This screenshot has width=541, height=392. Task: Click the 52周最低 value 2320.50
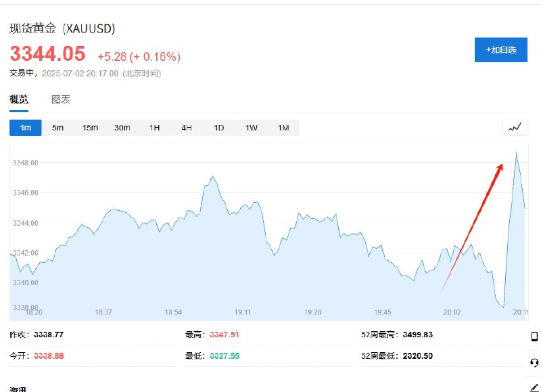tap(417, 356)
